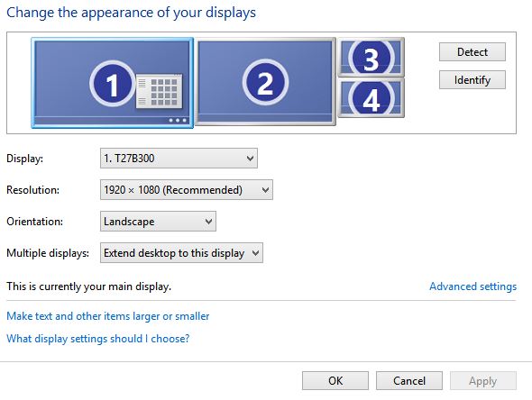The width and height of the screenshot is (532, 400).
Task: Click the Identify button
Action: (472, 80)
